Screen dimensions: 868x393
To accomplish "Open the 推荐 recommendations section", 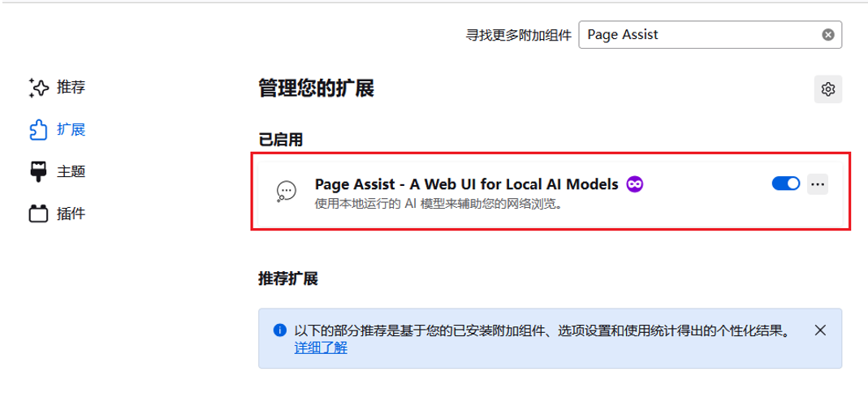I will [57, 88].
